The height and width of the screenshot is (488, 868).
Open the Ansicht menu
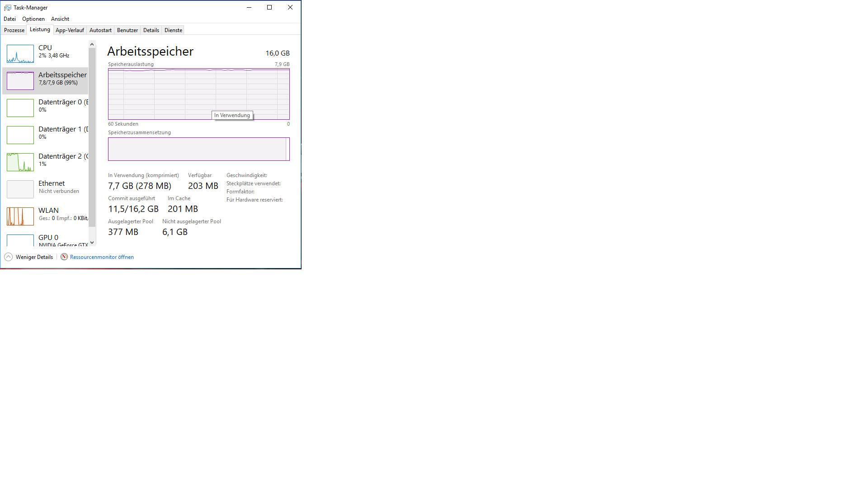coord(60,19)
